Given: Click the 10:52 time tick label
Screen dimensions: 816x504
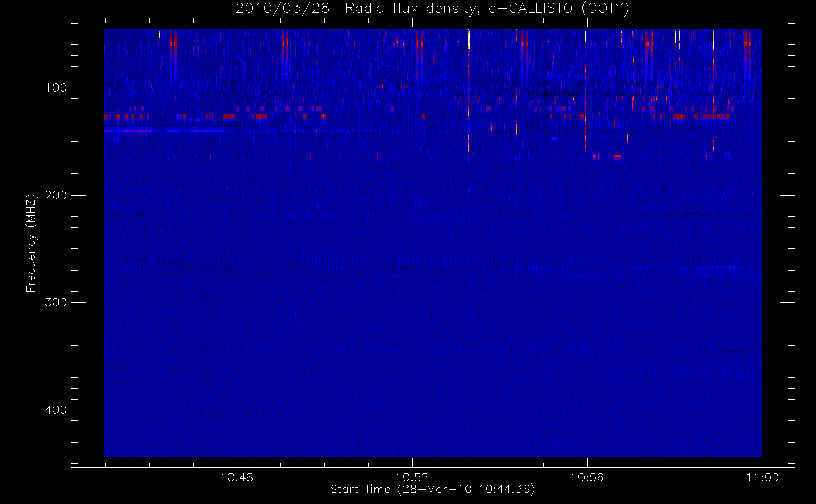Looking at the screenshot, I should point(412,477).
